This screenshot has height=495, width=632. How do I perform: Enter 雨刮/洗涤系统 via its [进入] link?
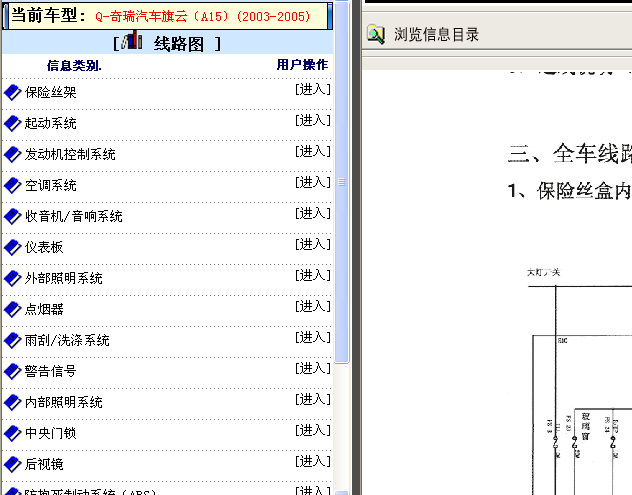click(313, 338)
